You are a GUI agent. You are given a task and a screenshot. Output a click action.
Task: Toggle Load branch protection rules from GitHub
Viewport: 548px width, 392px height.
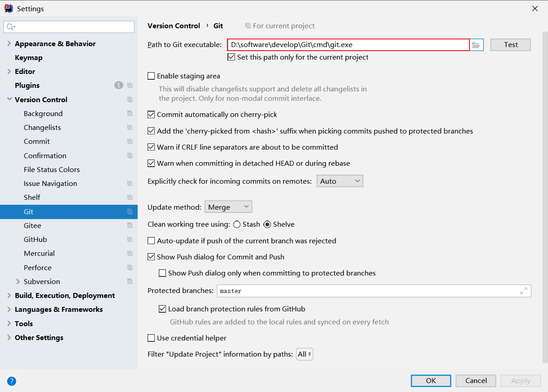coord(162,309)
